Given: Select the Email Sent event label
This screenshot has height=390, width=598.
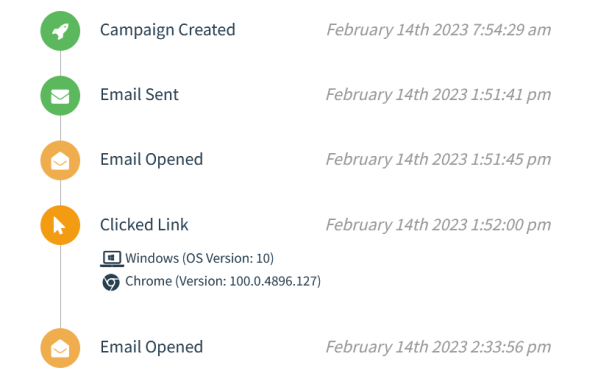Looking at the screenshot, I should tap(139, 95).
